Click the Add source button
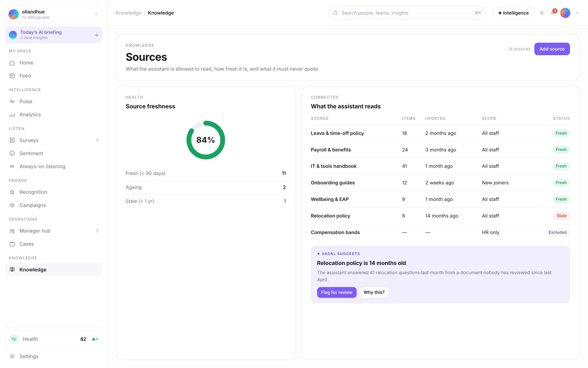 (x=552, y=49)
